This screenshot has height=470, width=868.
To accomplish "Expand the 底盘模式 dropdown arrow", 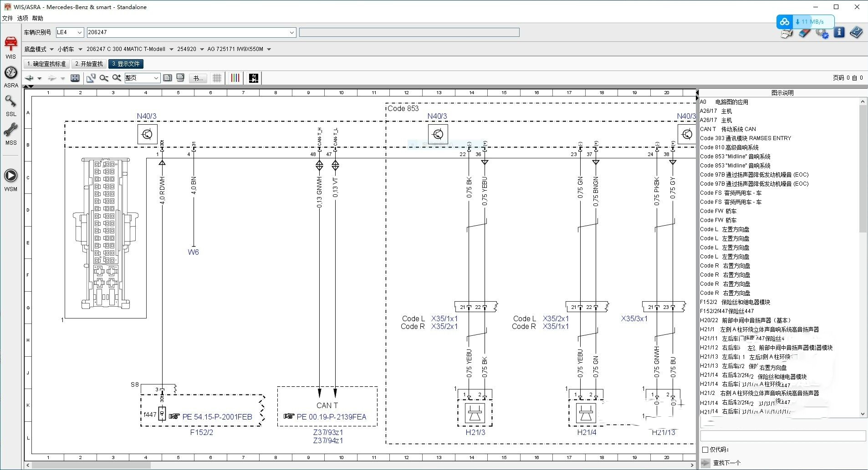I will point(52,49).
